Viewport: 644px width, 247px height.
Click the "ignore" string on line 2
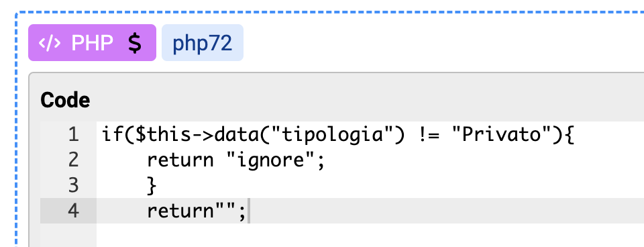coord(270,160)
